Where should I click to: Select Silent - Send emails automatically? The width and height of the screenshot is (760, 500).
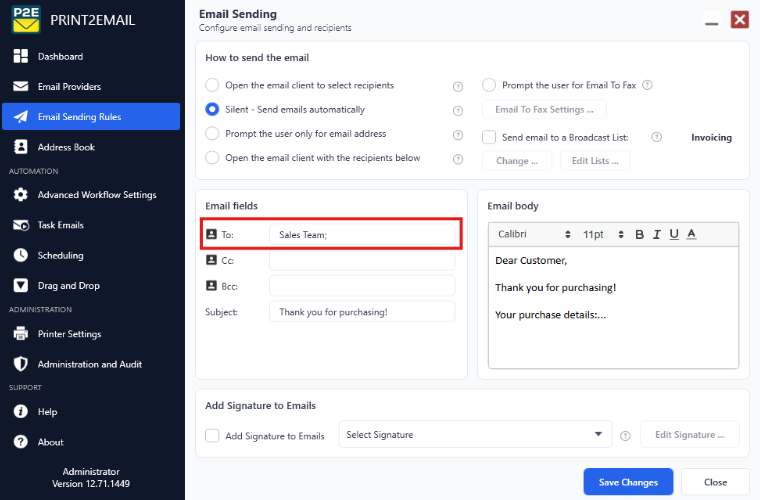coord(212,109)
